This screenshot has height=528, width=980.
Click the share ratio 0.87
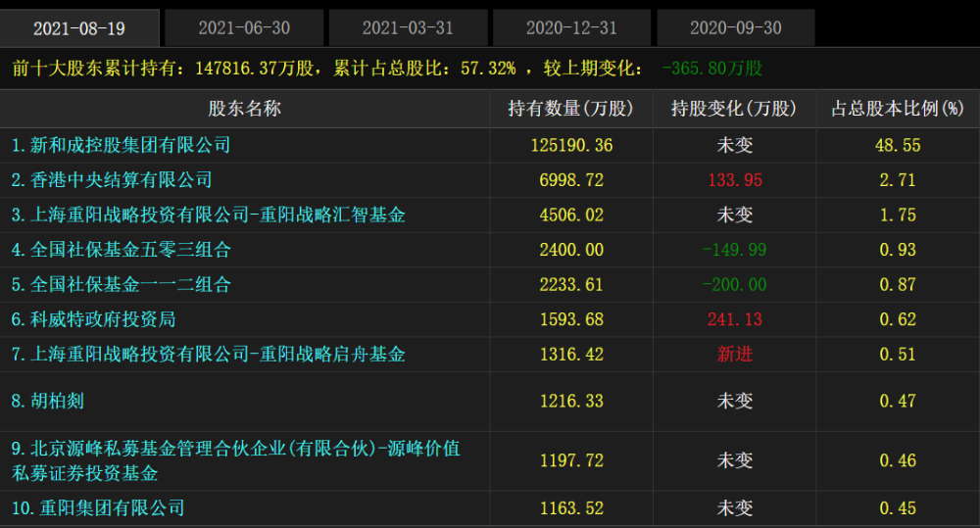coord(898,285)
